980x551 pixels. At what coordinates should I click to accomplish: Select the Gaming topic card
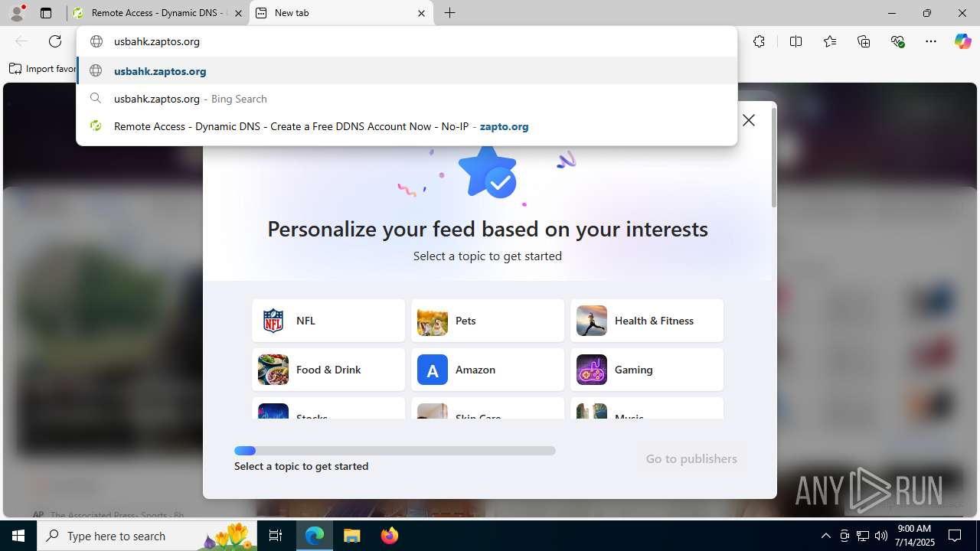pyautogui.click(x=647, y=370)
